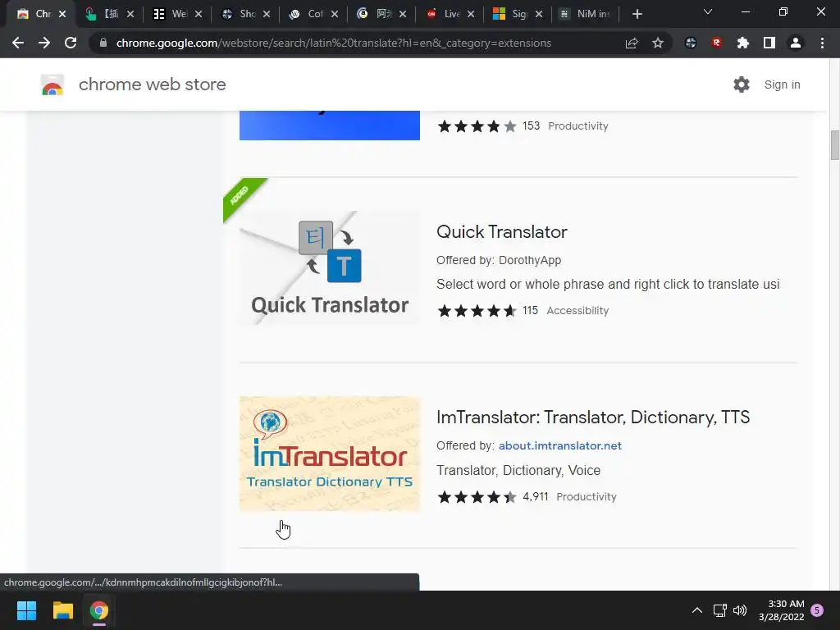The width and height of the screenshot is (840, 630).
Task: Open File Explorer from taskbar
Action: tap(62, 610)
